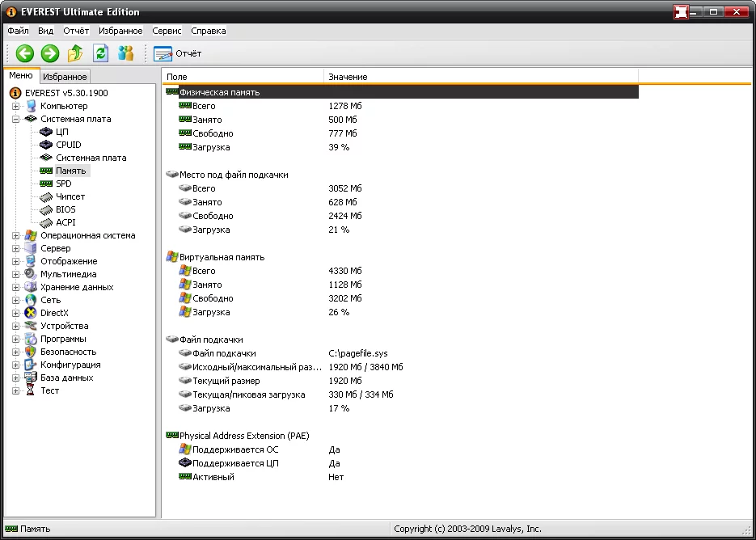This screenshot has height=540, width=756.
Task: Expand the Отображение node
Action: [15, 262]
